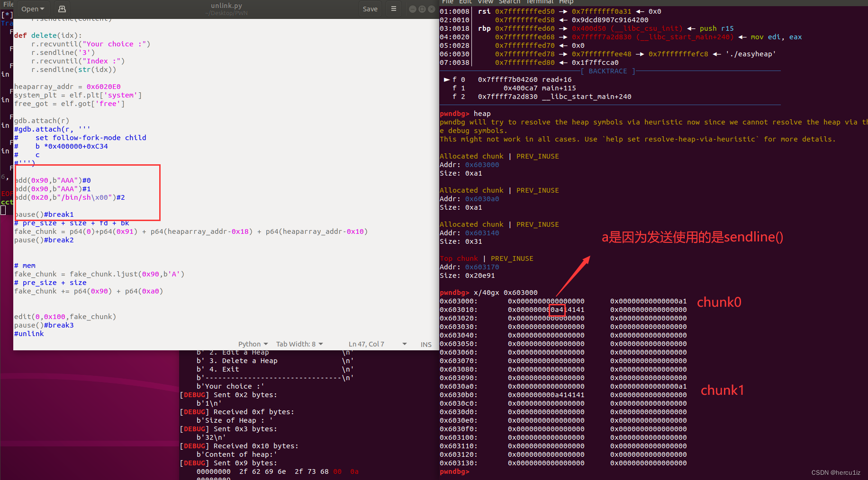Click the 'Size of Heap : ' debug output
868x480 pixels.
(x=235, y=420)
